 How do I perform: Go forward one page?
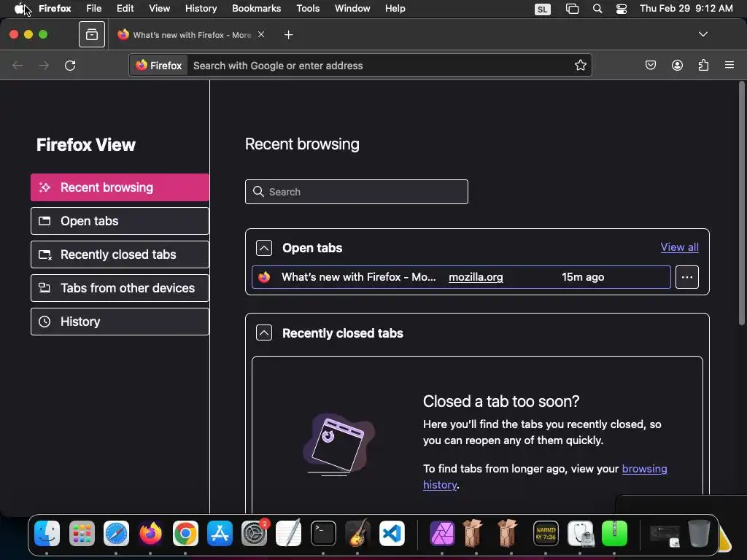(x=44, y=65)
